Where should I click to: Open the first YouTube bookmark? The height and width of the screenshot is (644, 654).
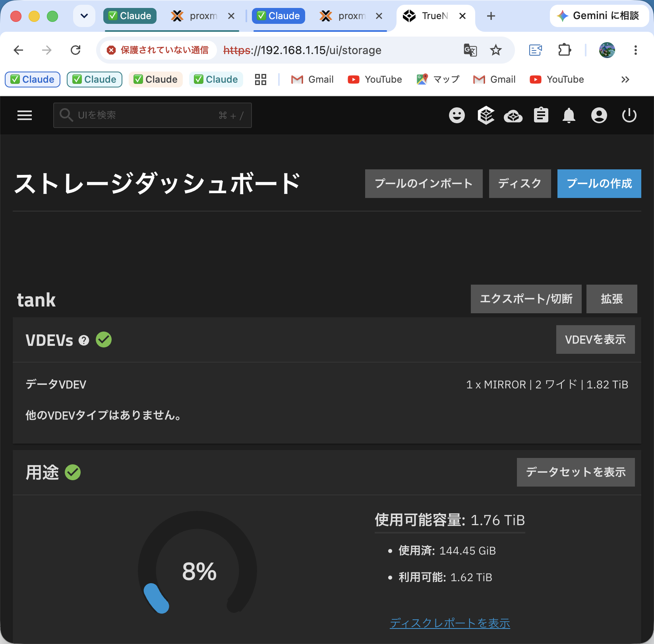click(x=375, y=80)
